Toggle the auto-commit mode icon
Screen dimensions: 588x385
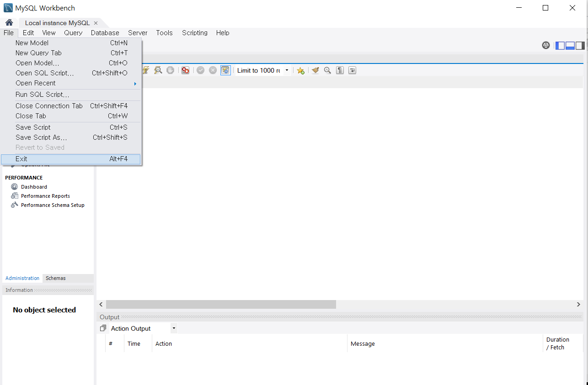coord(225,70)
